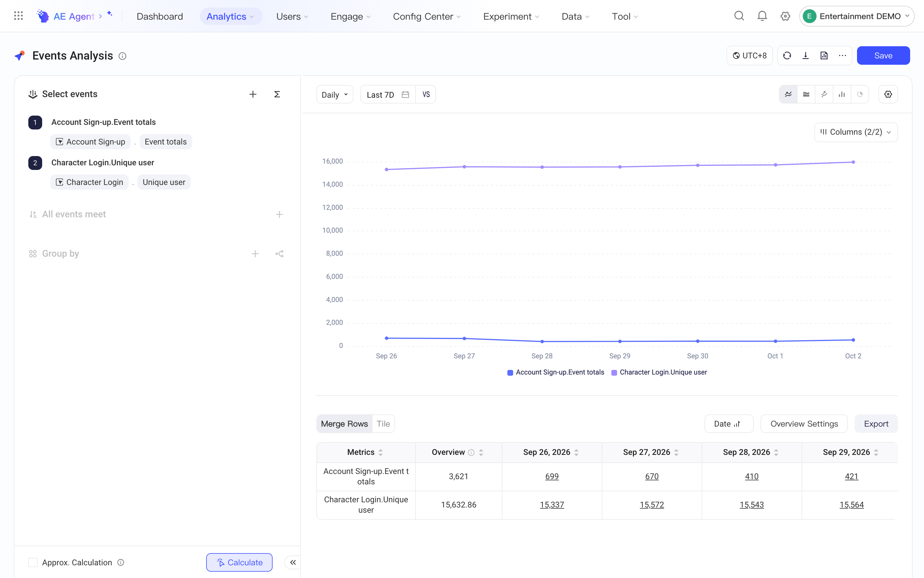Open Entertainment DEMO project dropdown
924x578 pixels.
(856, 16)
